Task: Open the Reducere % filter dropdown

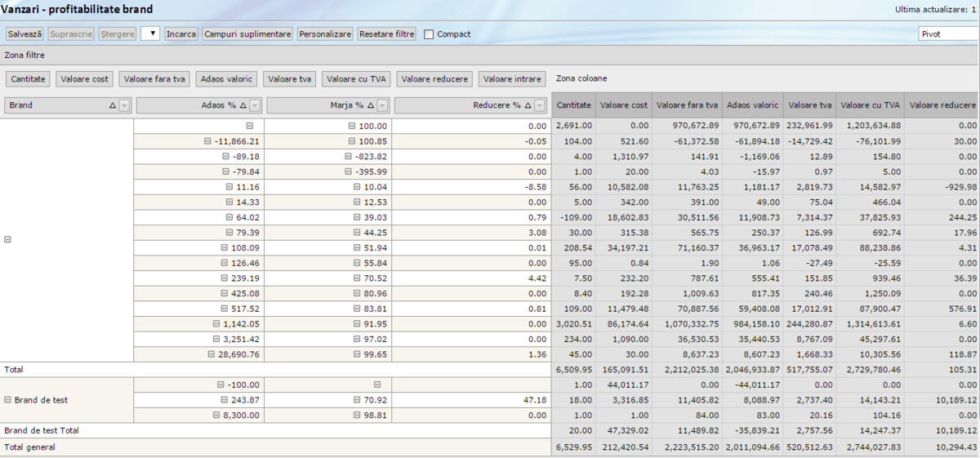Action: click(x=539, y=105)
